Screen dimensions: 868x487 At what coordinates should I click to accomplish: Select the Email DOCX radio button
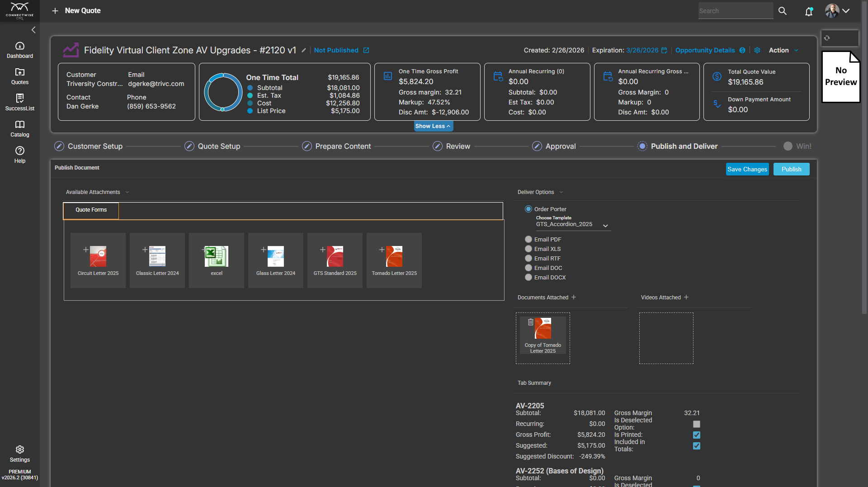(528, 277)
